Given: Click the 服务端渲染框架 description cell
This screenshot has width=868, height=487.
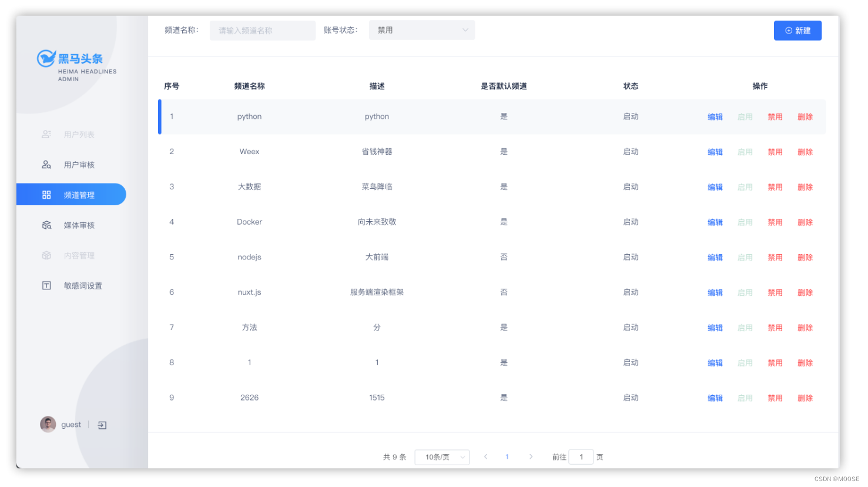Looking at the screenshot, I should click(x=377, y=292).
